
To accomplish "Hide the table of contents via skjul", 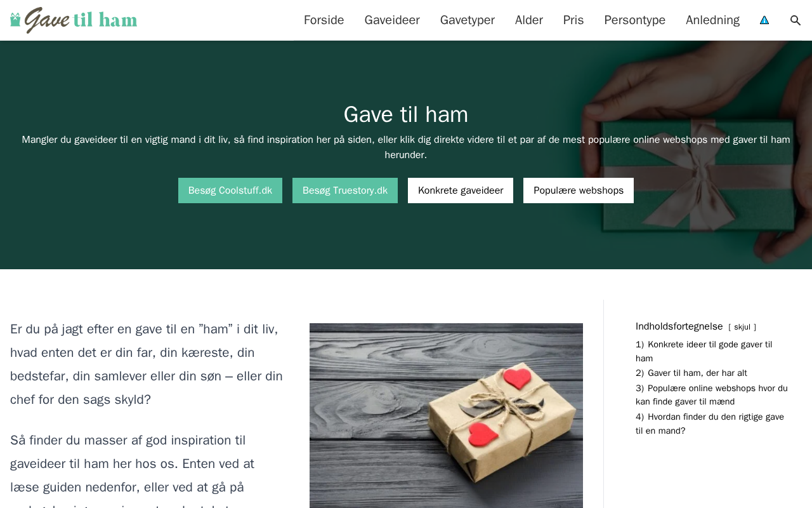I will 742,327.
